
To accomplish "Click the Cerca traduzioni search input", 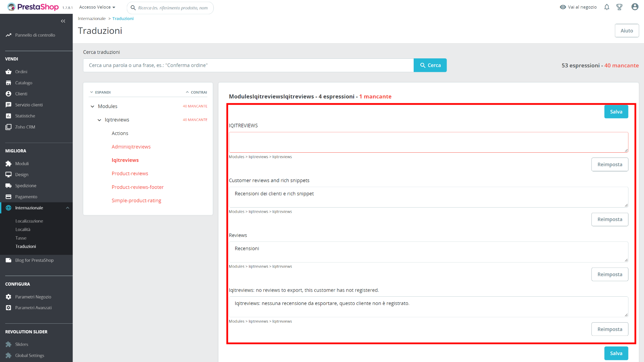I will coord(248,65).
